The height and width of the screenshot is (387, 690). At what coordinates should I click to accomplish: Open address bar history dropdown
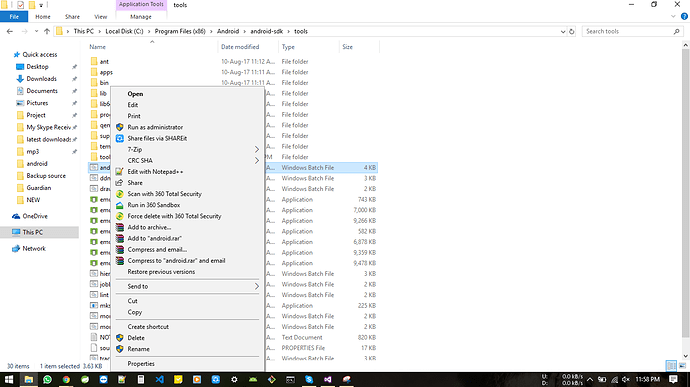click(563, 31)
